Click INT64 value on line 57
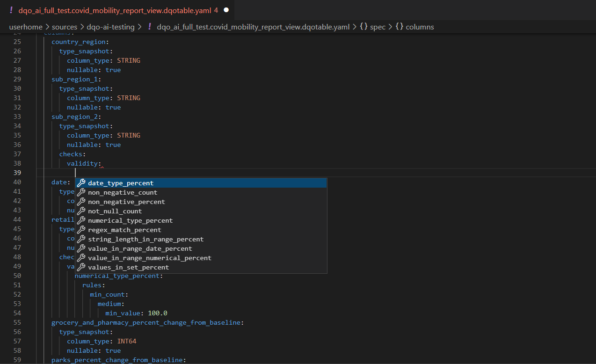The width and height of the screenshot is (596, 364). [x=127, y=341]
